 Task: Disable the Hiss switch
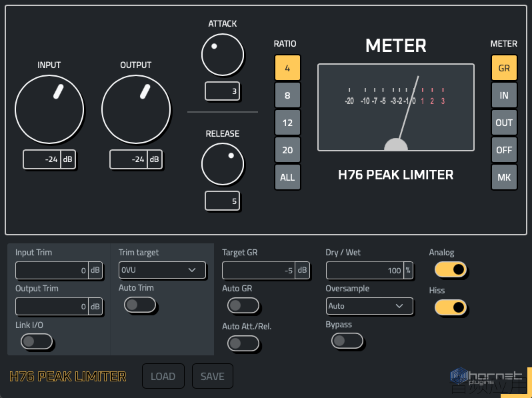tap(451, 307)
